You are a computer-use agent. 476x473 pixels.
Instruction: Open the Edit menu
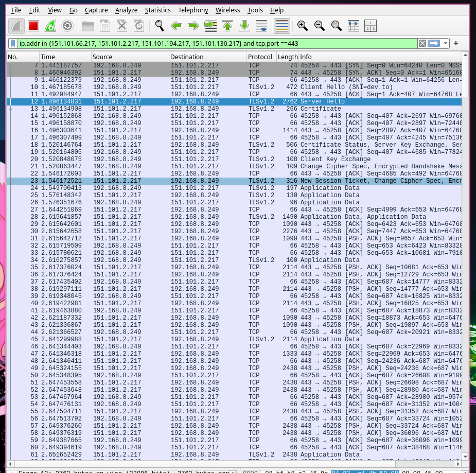pyautogui.click(x=34, y=10)
